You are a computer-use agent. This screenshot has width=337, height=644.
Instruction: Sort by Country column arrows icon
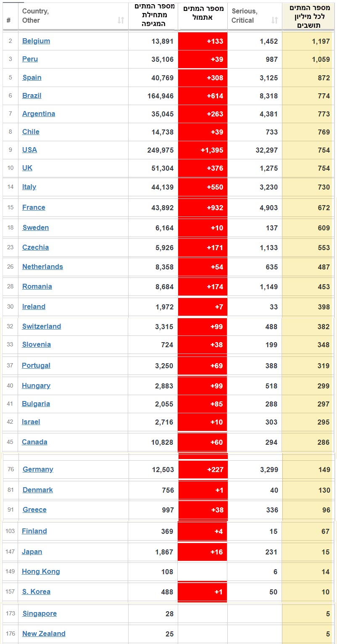pos(121,20)
